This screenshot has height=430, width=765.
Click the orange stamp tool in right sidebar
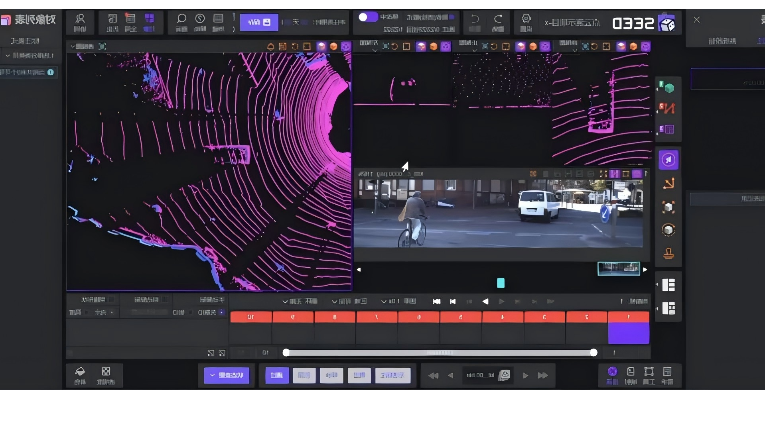[668, 254]
